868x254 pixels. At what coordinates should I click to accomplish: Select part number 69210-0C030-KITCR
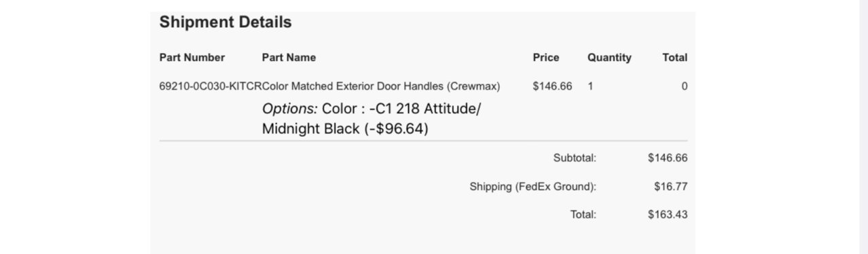pyautogui.click(x=211, y=86)
